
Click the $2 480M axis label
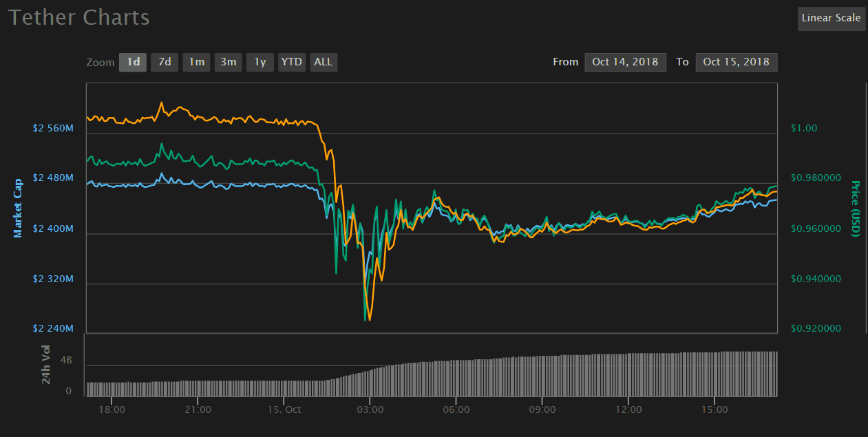coord(53,178)
